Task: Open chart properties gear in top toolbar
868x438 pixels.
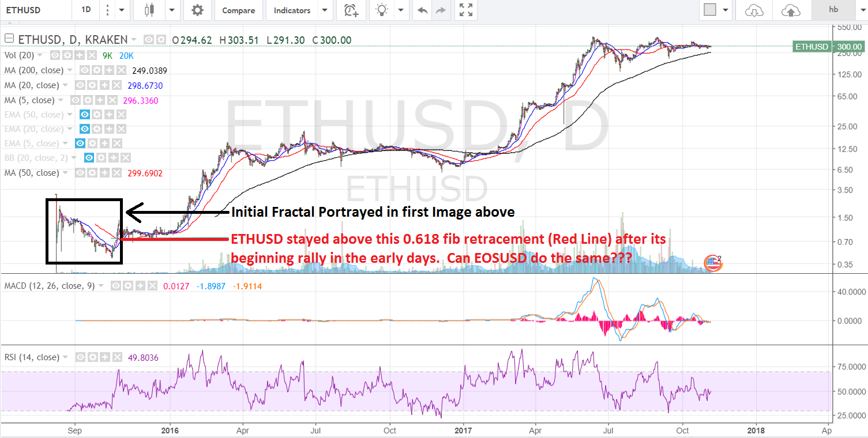Action: tap(198, 10)
